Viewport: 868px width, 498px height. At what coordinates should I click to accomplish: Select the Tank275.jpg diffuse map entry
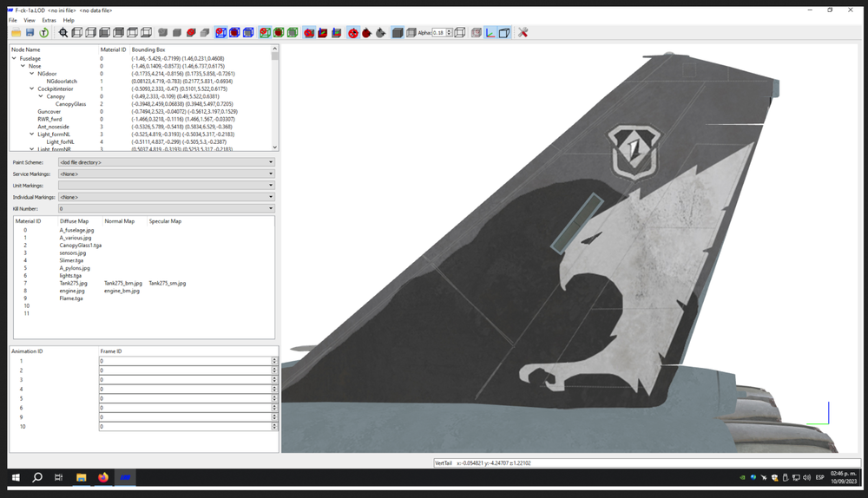(74, 284)
